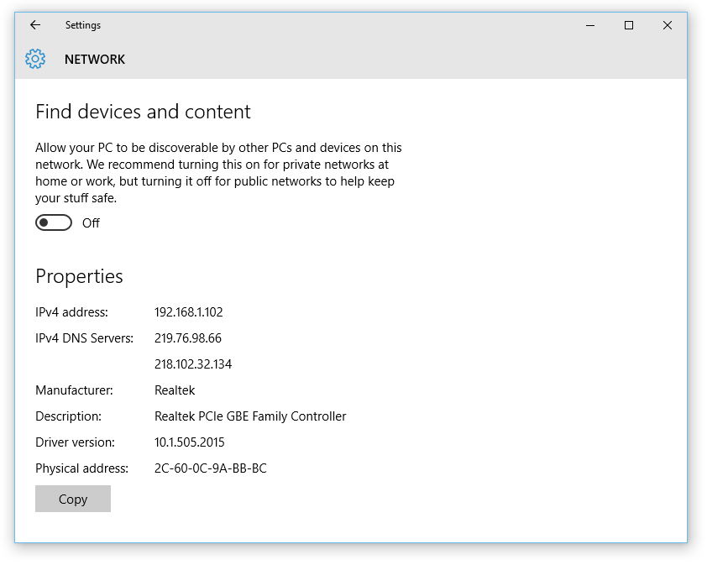
Task: Click the Settings label in the title bar
Action: tap(82, 25)
